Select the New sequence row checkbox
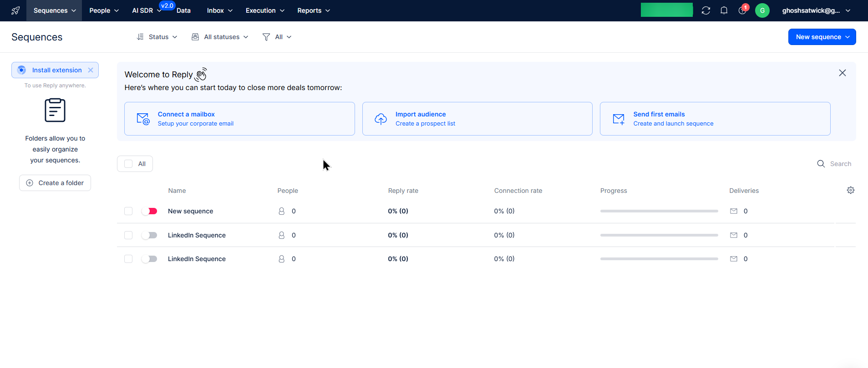Screen dimensions: 868x368 (x=128, y=211)
